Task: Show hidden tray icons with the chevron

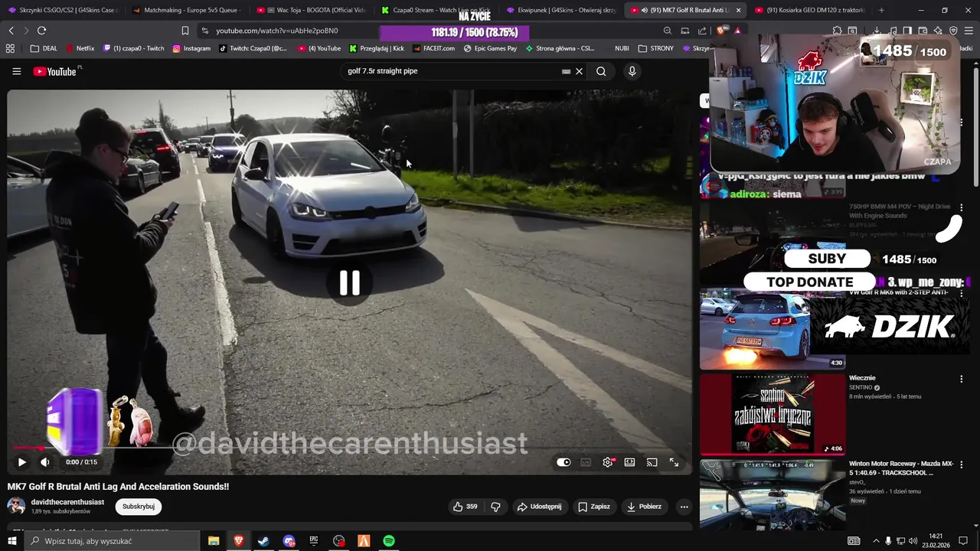Action: point(876,541)
